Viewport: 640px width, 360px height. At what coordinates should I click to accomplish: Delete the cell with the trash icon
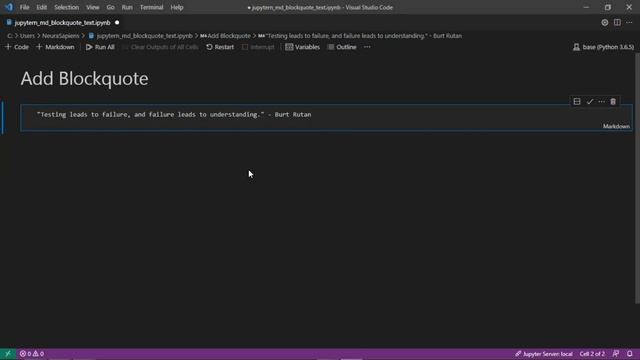pyautogui.click(x=613, y=102)
